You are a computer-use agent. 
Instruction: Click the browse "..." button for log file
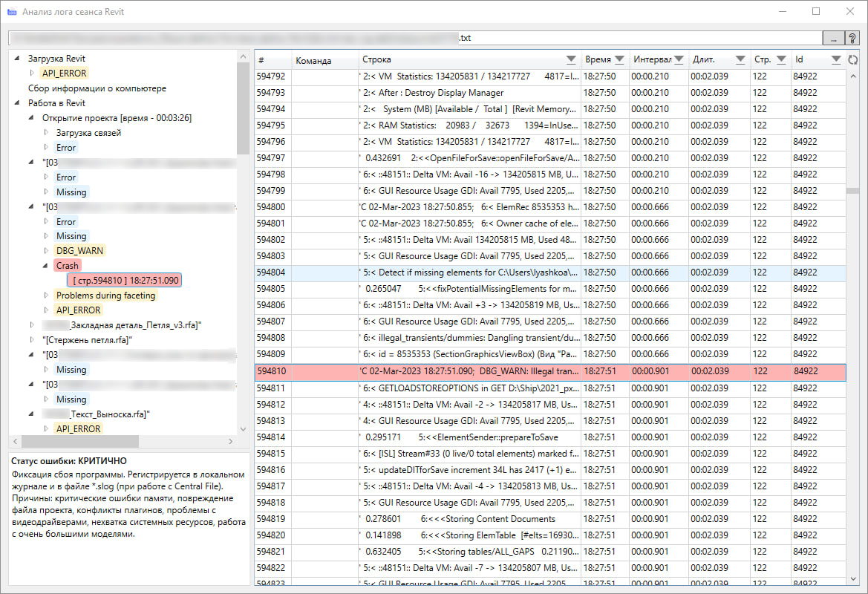pyautogui.click(x=833, y=38)
